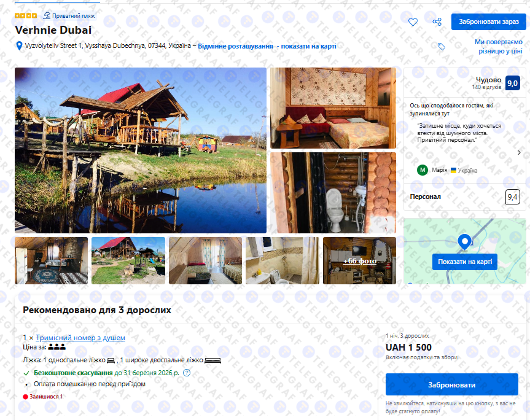Open the main wooden house photo
This screenshot has width=530, height=420.
tap(141, 150)
